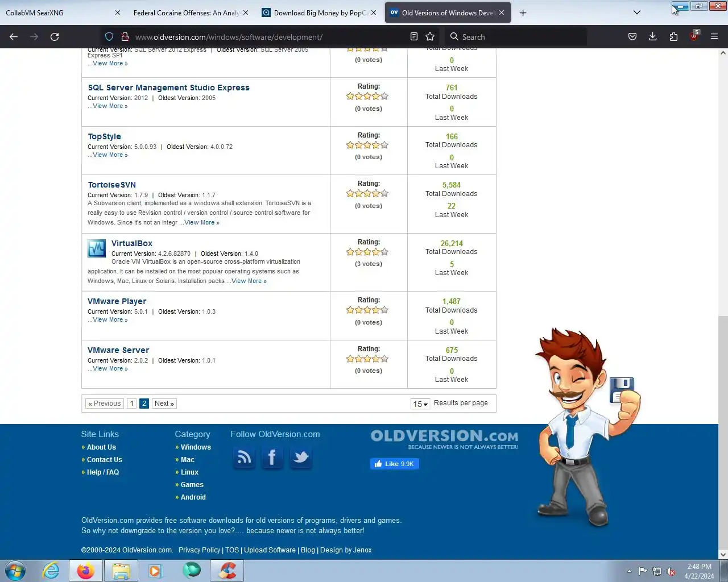This screenshot has height=582, width=728.
Task: Open the list all tabs chevron
Action: point(637,13)
